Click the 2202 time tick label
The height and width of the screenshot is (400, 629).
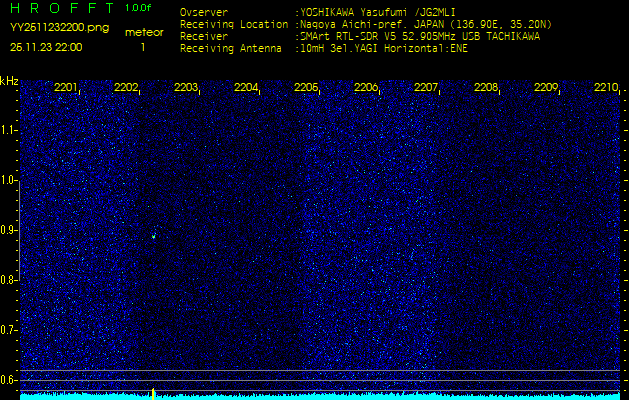[126, 87]
